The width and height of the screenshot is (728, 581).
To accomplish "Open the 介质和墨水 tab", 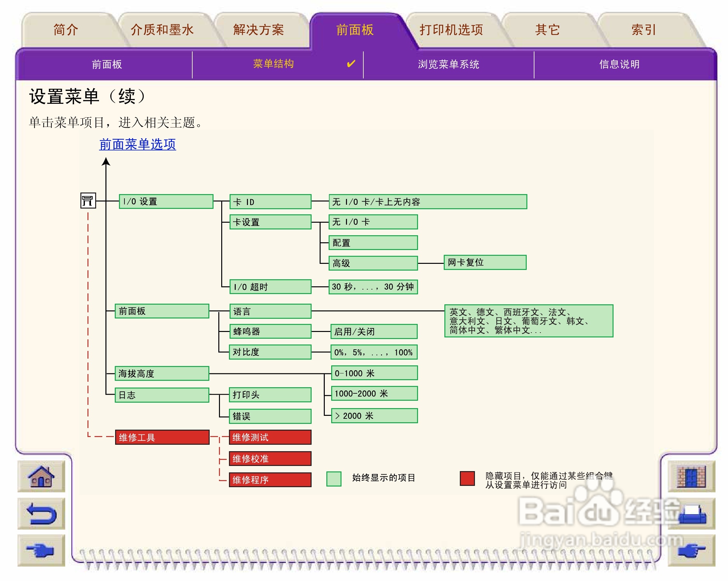I will [162, 30].
